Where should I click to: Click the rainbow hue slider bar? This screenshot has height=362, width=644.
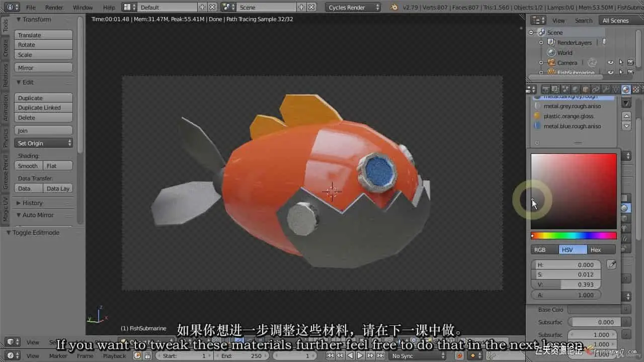pyautogui.click(x=574, y=236)
